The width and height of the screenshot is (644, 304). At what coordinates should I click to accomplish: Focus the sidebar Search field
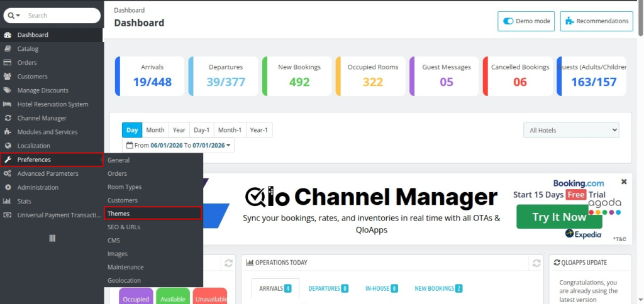tap(62, 16)
